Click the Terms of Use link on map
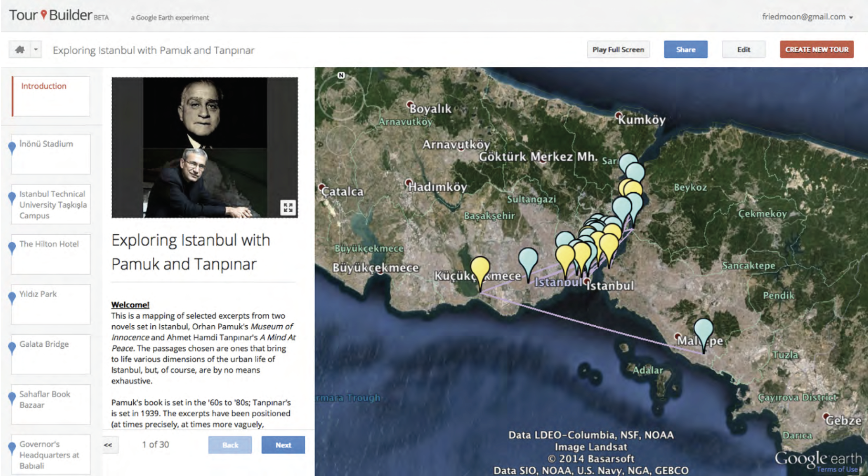The height and width of the screenshot is (476, 868). point(837,469)
